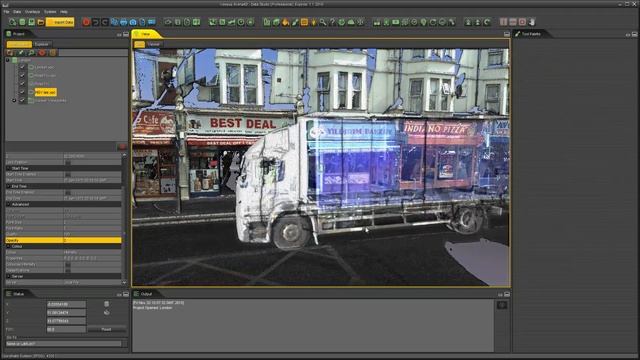Click the redo arrow toolbar icon

(105, 22)
